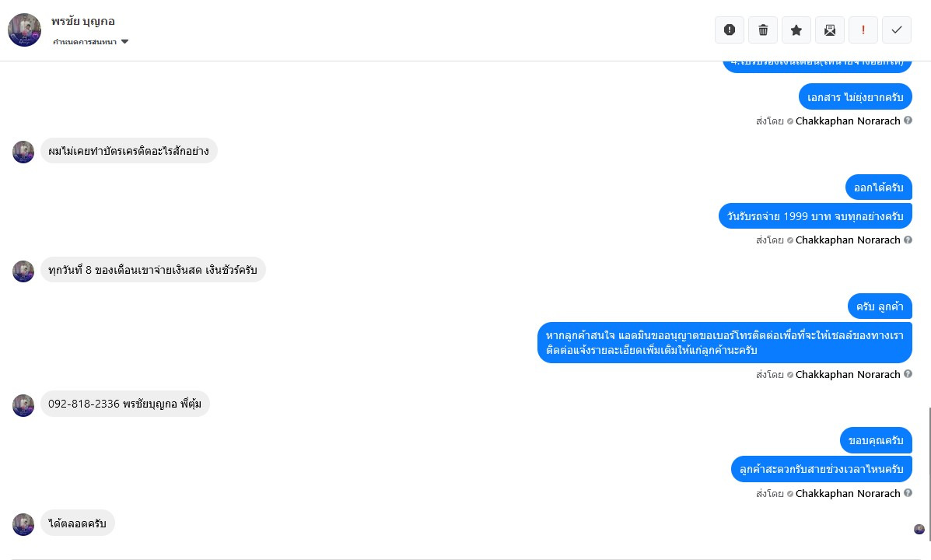Image resolution: width=931 pixels, height=560 pixels.
Task: Click the message bubble ผมไม่เคยทำบัตรเครดิตอะไรสักอย่าง
Action: point(128,151)
